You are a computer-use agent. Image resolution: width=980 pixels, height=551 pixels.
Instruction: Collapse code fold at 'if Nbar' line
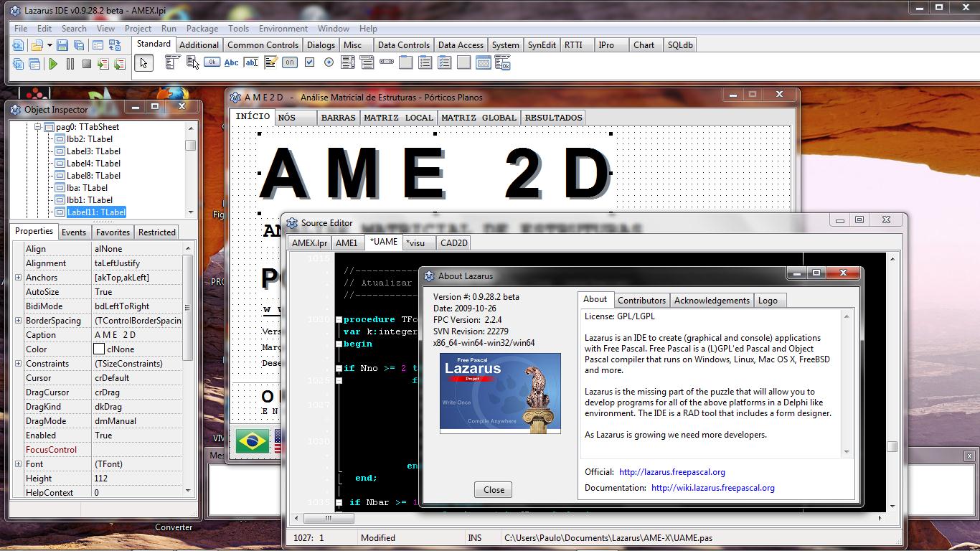click(339, 502)
